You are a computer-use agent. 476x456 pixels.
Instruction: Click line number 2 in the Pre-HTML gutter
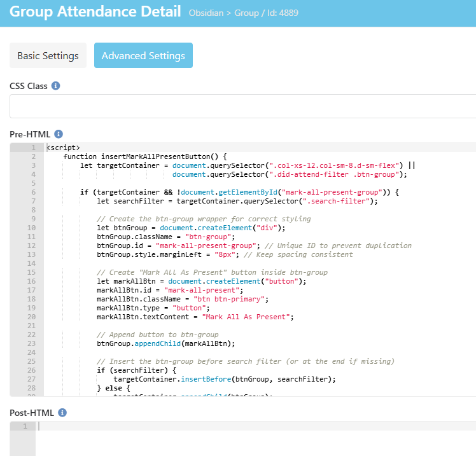tap(33, 156)
